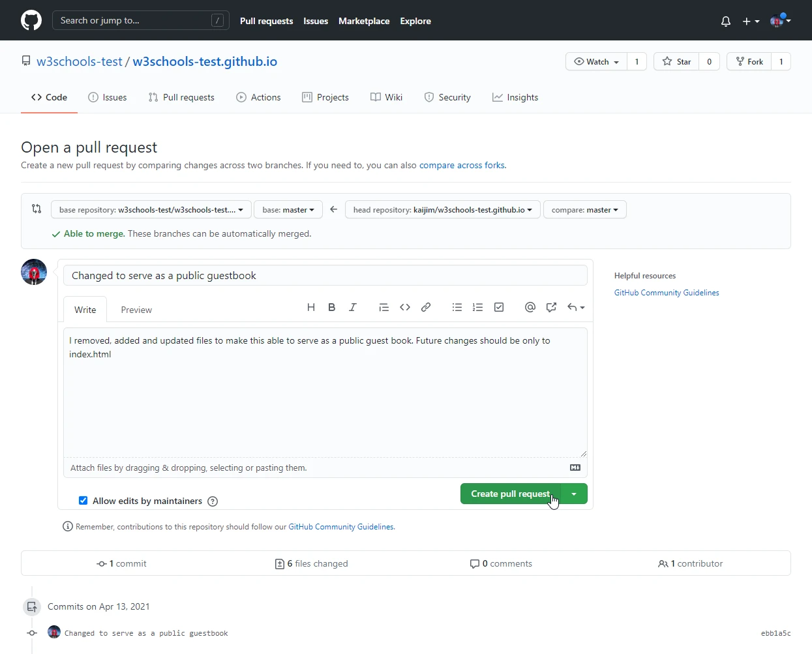Image resolution: width=812 pixels, height=654 pixels.
Task: Insert code with the code icon
Action: coord(405,307)
